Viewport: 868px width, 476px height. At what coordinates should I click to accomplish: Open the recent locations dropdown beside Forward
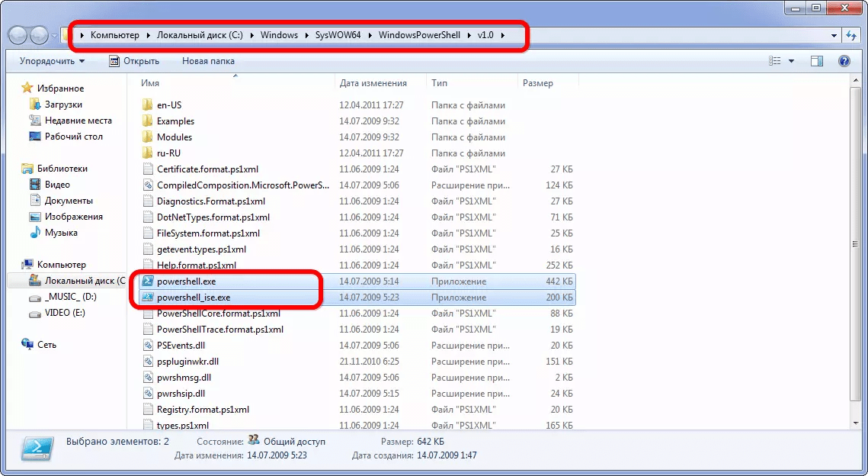[54, 36]
